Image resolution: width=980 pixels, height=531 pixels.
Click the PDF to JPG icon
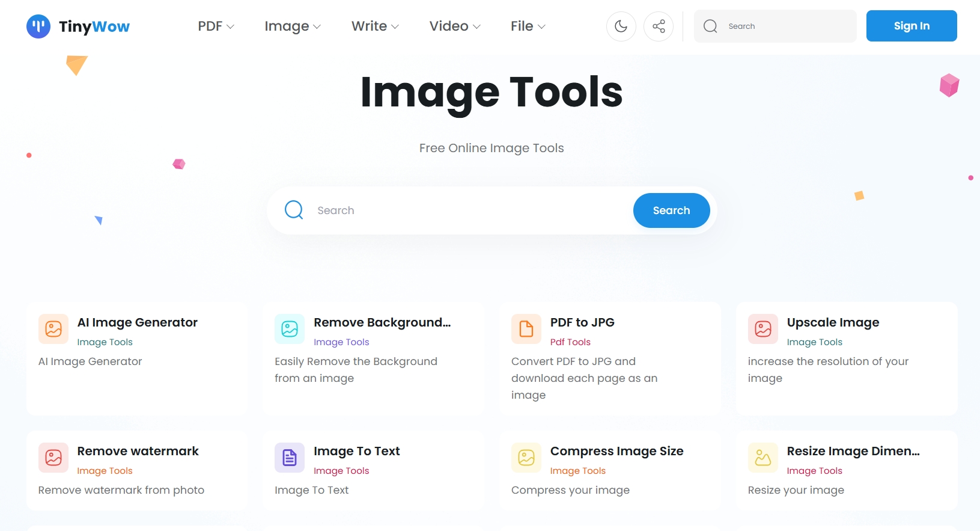[x=526, y=329]
